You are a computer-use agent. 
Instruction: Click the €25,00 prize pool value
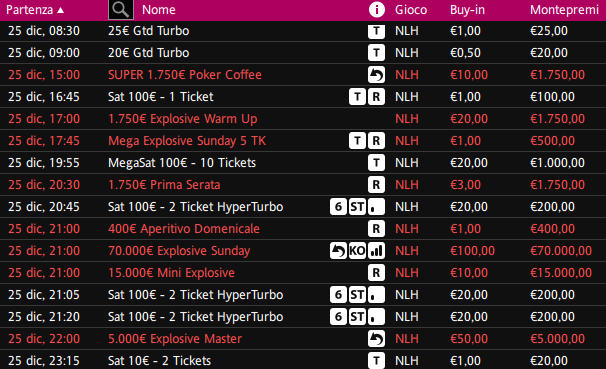click(549, 31)
